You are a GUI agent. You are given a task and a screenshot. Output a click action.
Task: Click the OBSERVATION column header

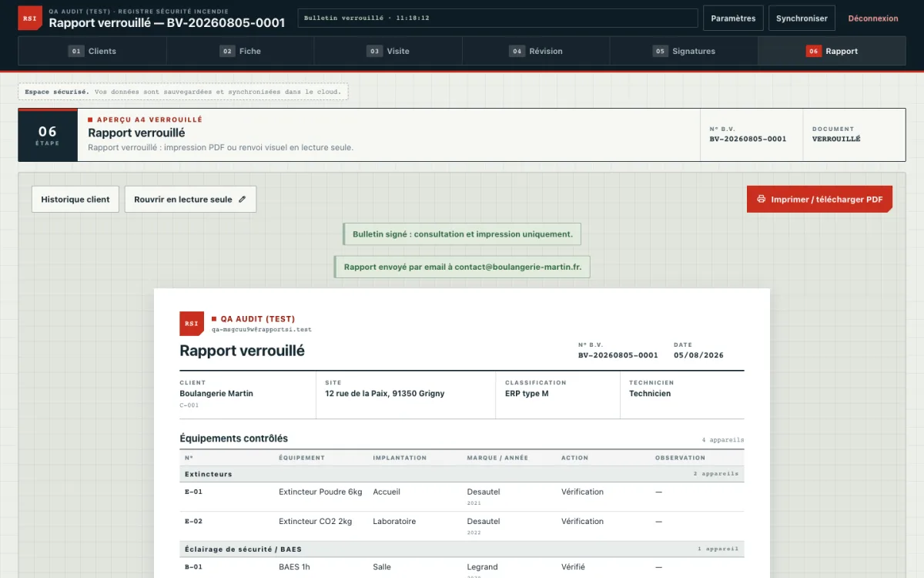[681, 458]
